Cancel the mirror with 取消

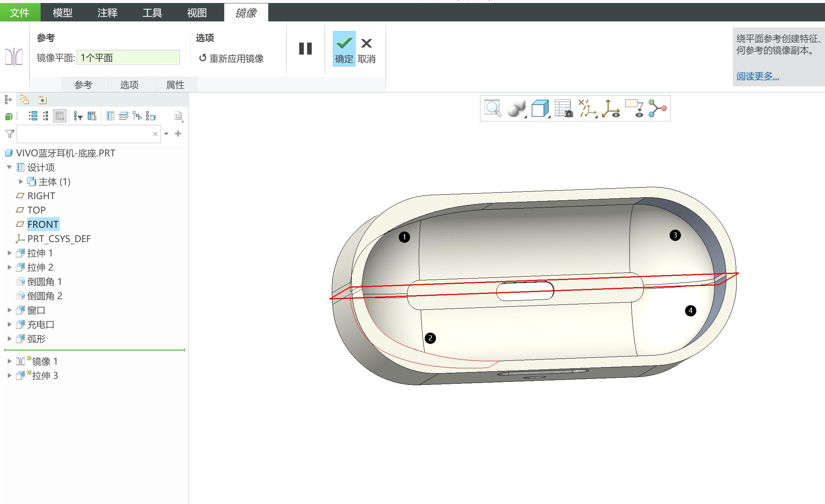tap(366, 50)
